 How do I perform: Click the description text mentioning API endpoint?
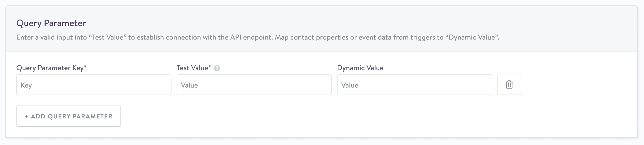click(257, 37)
